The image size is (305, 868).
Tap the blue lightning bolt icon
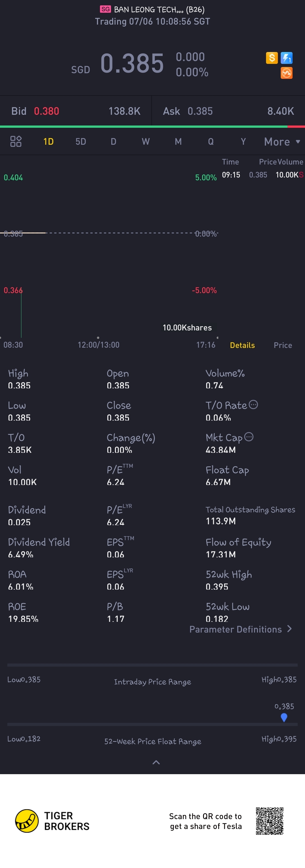point(286,58)
